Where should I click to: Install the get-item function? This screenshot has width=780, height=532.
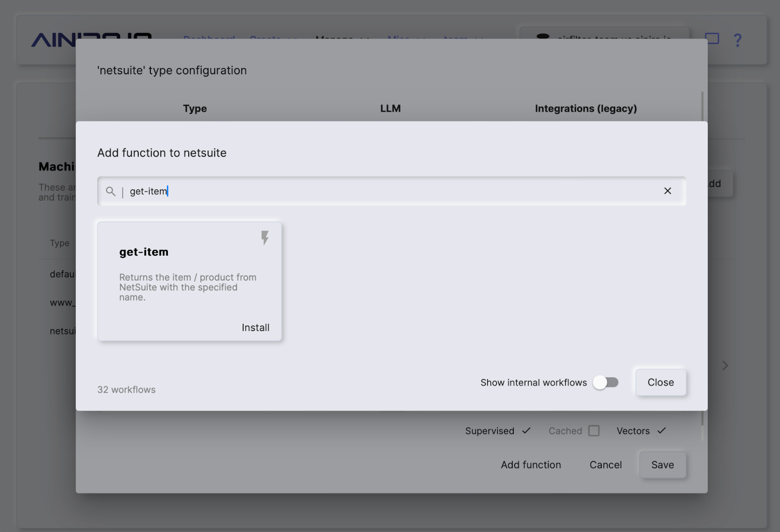click(x=255, y=328)
